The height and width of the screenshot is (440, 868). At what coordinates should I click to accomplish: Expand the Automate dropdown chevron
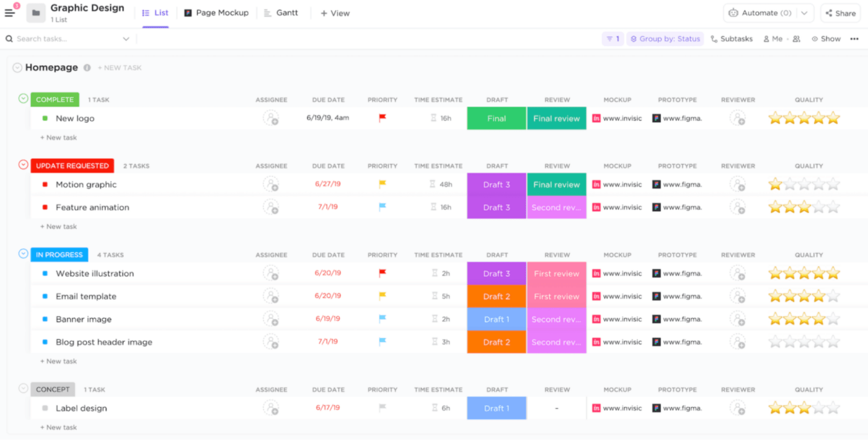click(x=803, y=12)
